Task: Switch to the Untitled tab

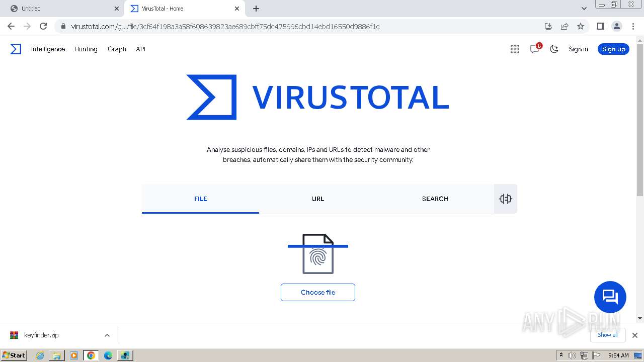Action: coord(62,9)
